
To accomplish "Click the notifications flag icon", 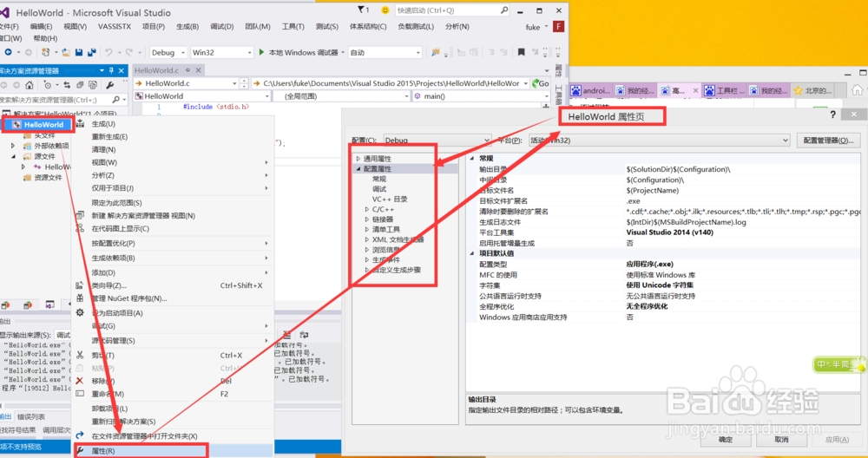I will (x=361, y=10).
